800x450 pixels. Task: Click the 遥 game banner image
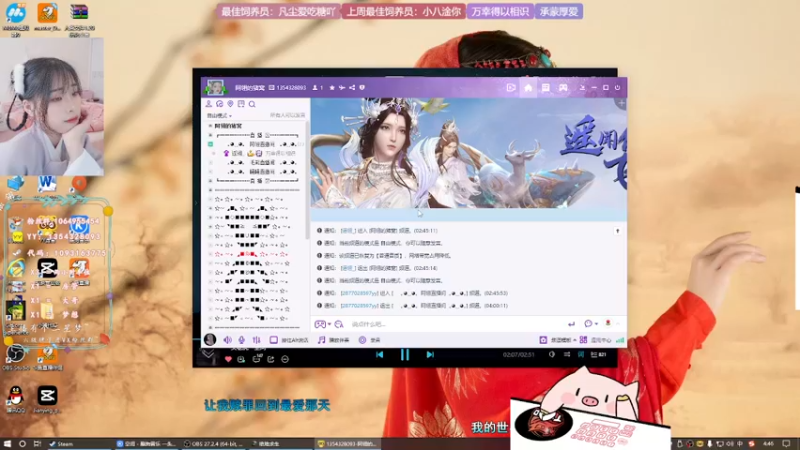[468, 153]
